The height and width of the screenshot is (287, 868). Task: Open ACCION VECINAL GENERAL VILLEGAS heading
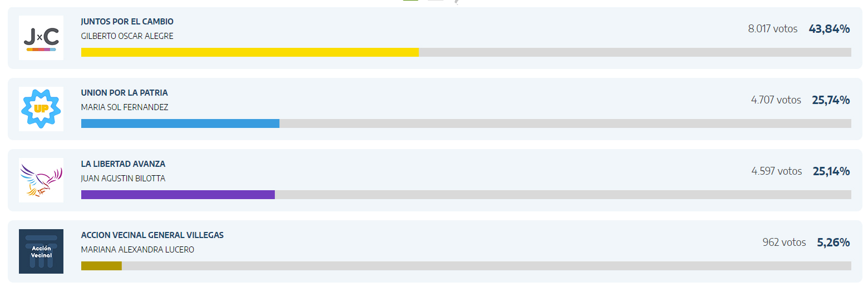tap(152, 235)
